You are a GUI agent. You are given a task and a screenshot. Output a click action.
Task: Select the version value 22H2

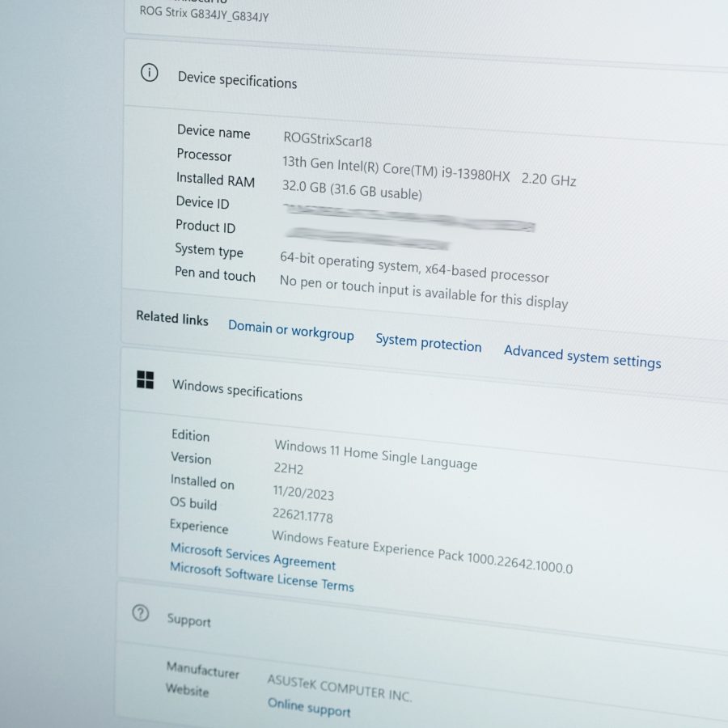pyautogui.click(x=288, y=468)
